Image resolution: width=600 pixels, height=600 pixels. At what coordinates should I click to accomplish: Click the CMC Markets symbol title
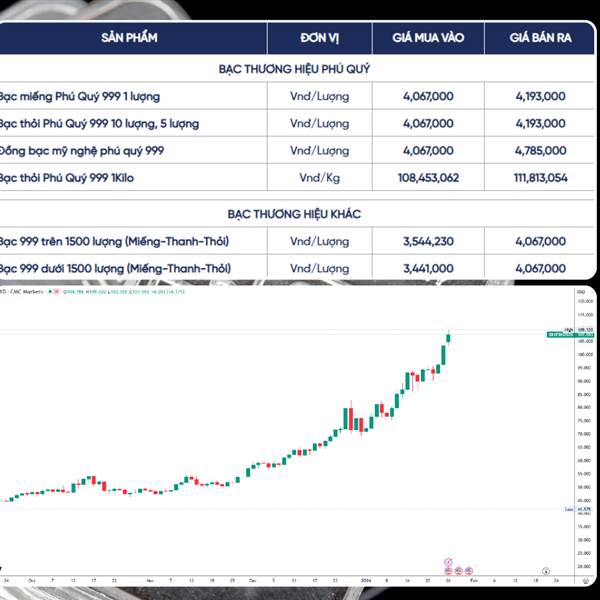(22, 292)
